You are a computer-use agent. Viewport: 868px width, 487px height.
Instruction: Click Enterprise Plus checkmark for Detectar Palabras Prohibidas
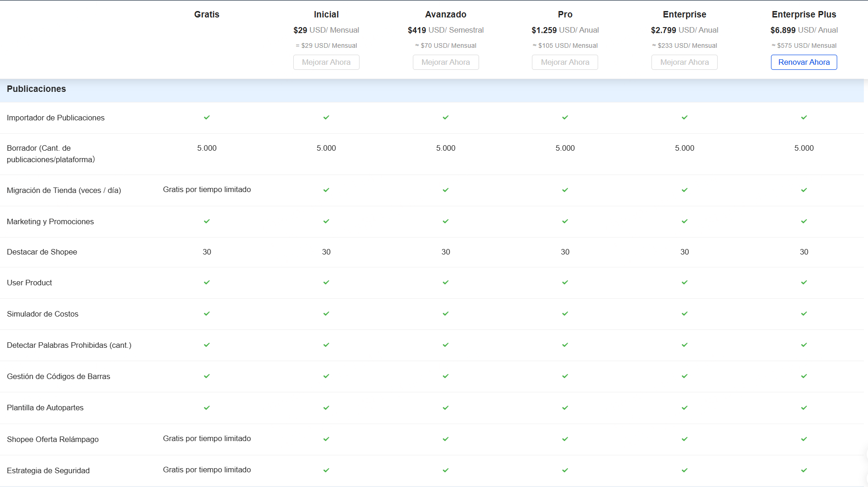coord(804,345)
